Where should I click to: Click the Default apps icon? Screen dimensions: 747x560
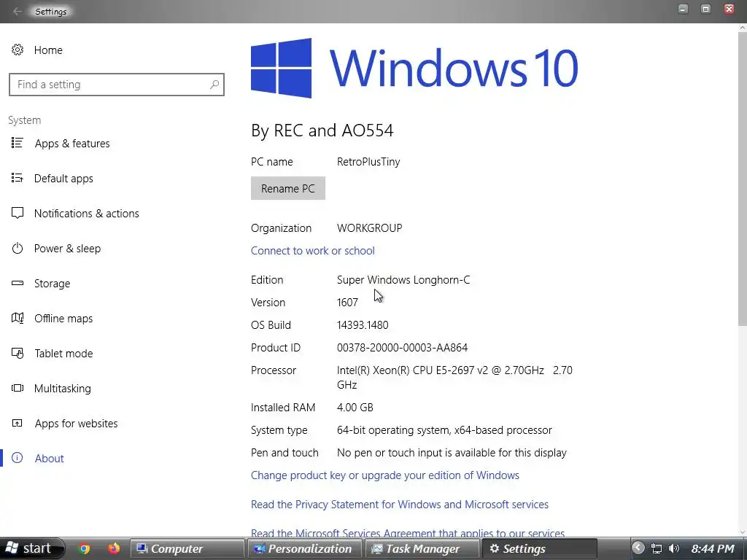pos(18,178)
